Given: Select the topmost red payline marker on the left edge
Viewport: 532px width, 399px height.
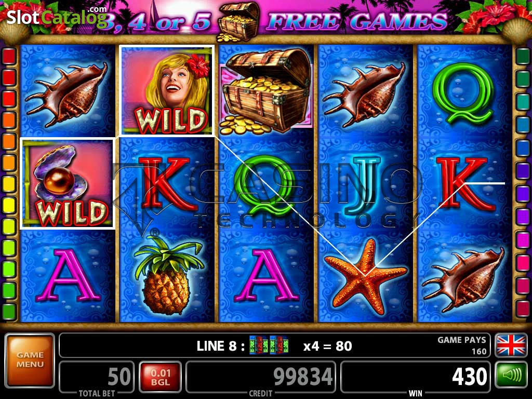Looking at the screenshot, I should [9, 56].
